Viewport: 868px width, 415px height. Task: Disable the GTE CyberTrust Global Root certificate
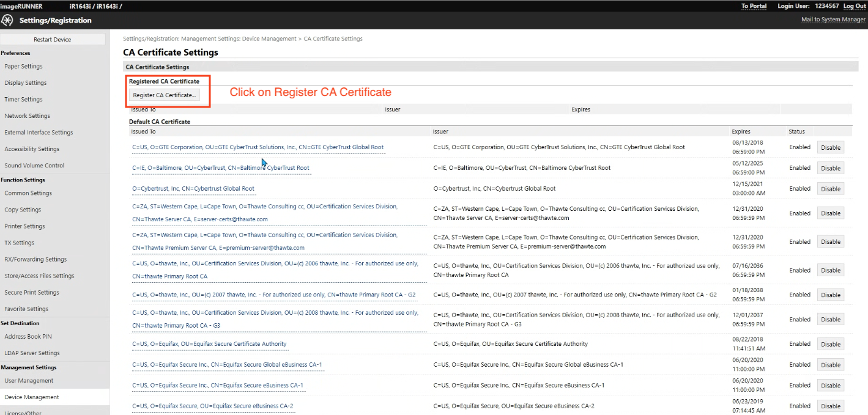click(x=830, y=147)
